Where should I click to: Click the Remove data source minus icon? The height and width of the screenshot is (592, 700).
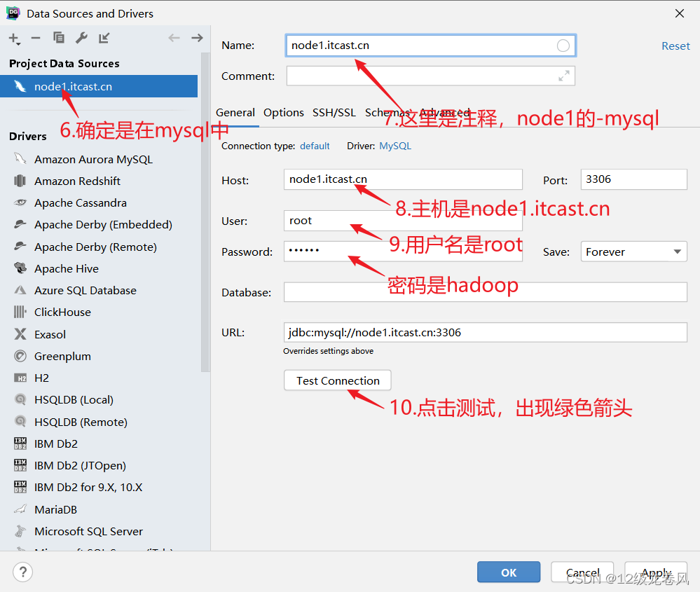[36, 39]
